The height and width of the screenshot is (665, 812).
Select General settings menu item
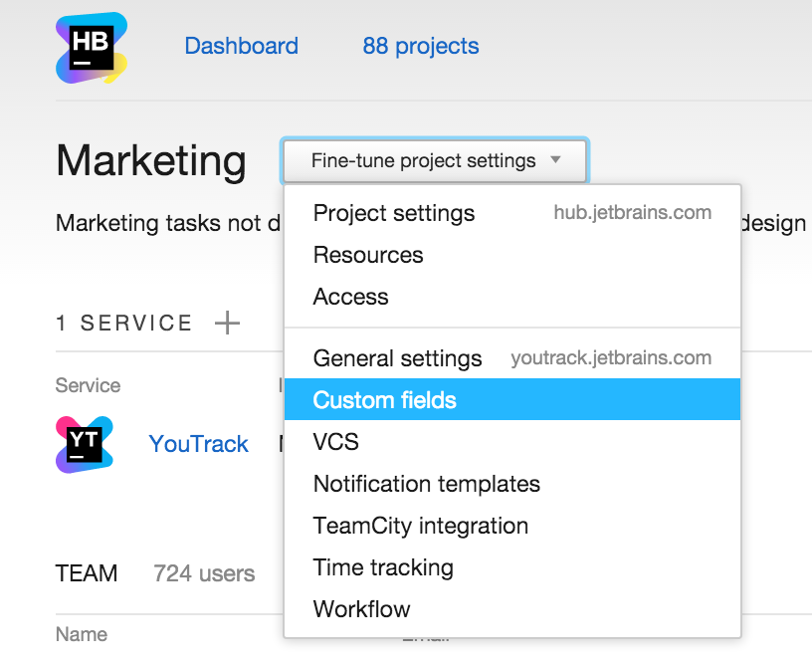tap(512, 357)
